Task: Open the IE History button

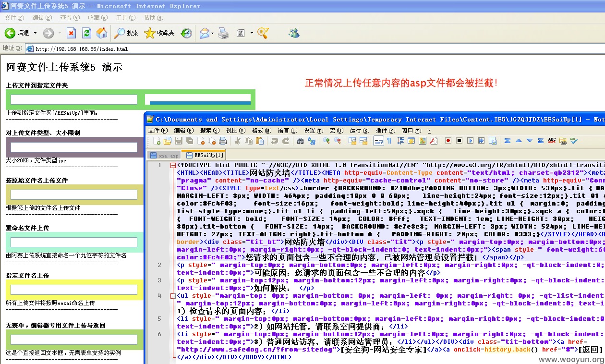Action: (186, 33)
